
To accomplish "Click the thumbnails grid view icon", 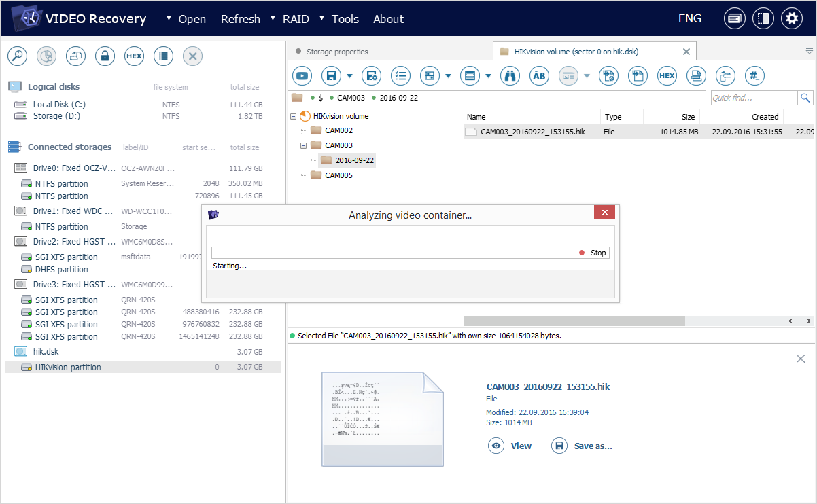I will pos(430,76).
